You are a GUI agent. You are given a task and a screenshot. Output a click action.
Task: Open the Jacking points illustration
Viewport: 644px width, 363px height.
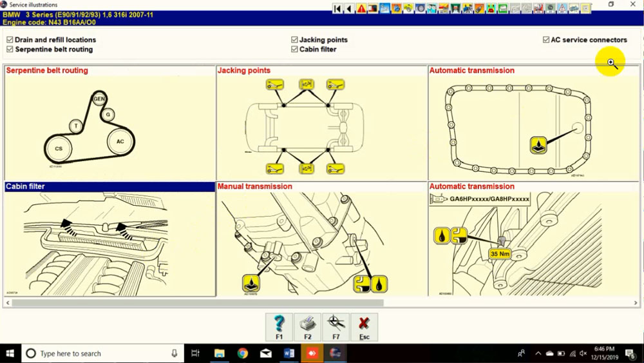point(321,128)
